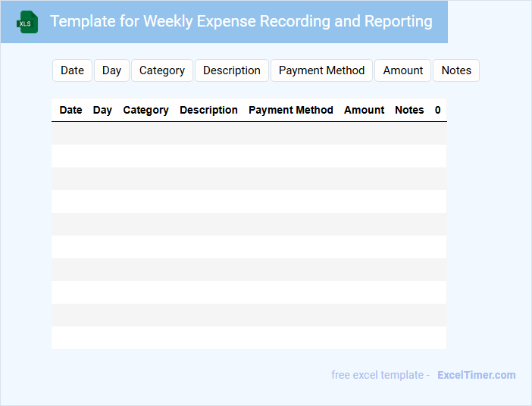The height and width of the screenshot is (406, 532).
Task: Click the last empty table row
Action: point(249,338)
